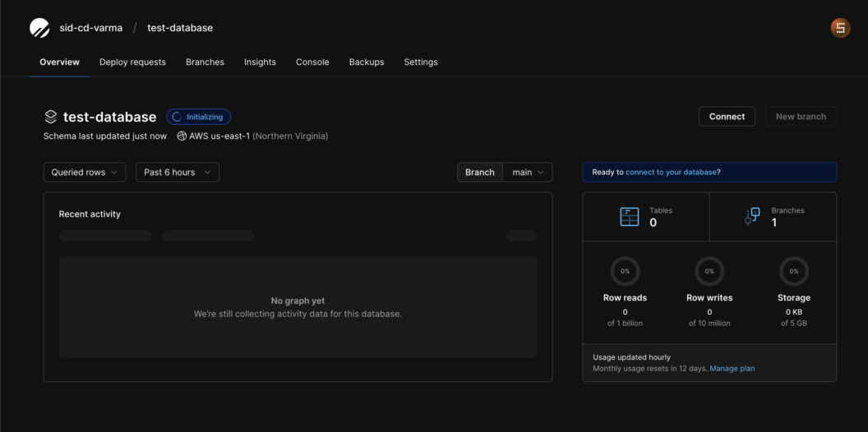Switch to the Overview tab

[60, 62]
